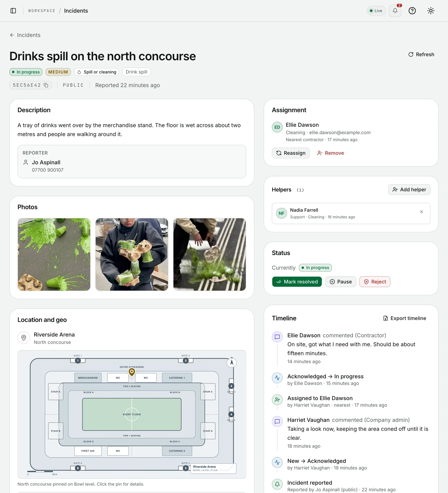This screenshot has width=448, height=493.
Task: Open the help question mark icon
Action: point(412,11)
